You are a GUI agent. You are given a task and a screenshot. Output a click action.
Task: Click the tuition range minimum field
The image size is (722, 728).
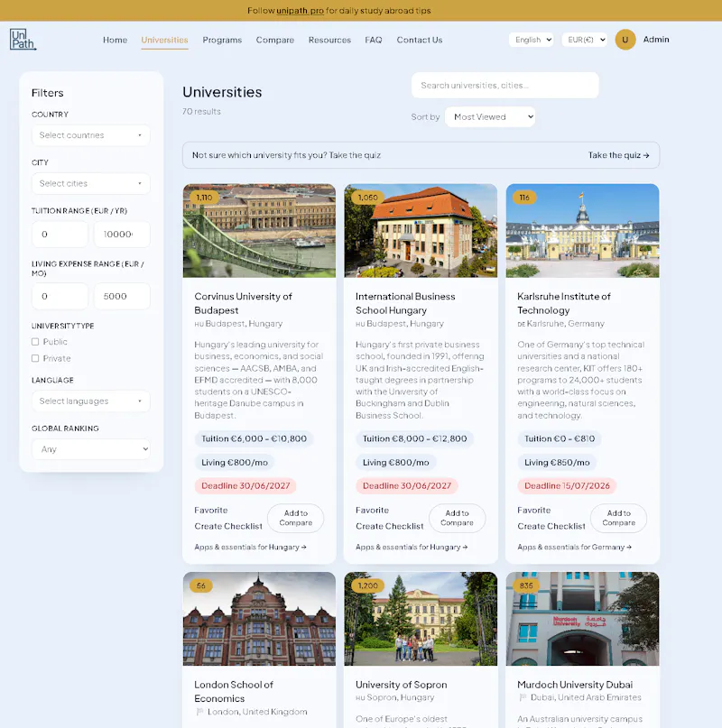pos(60,234)
